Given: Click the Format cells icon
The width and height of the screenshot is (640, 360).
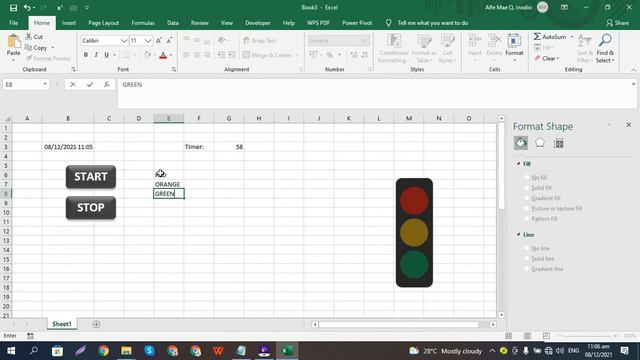Looking at the screenshot, I should pyautogui.click(x=514, y=41).
